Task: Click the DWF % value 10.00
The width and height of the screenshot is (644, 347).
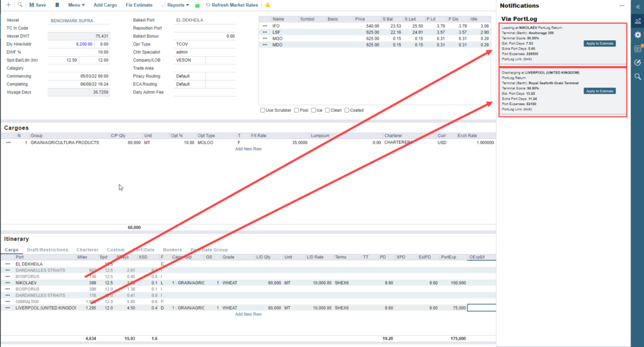Action: tap(103, 52)
